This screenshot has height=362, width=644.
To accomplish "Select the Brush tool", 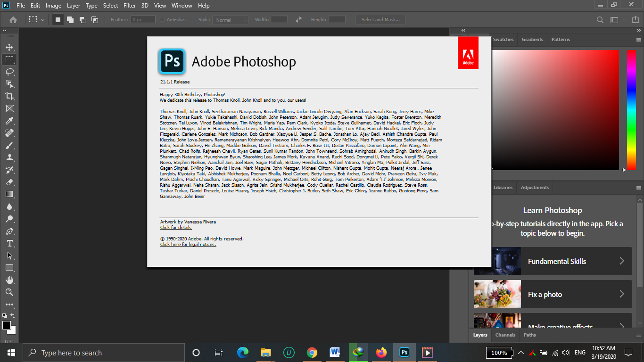I will [9, 145].
